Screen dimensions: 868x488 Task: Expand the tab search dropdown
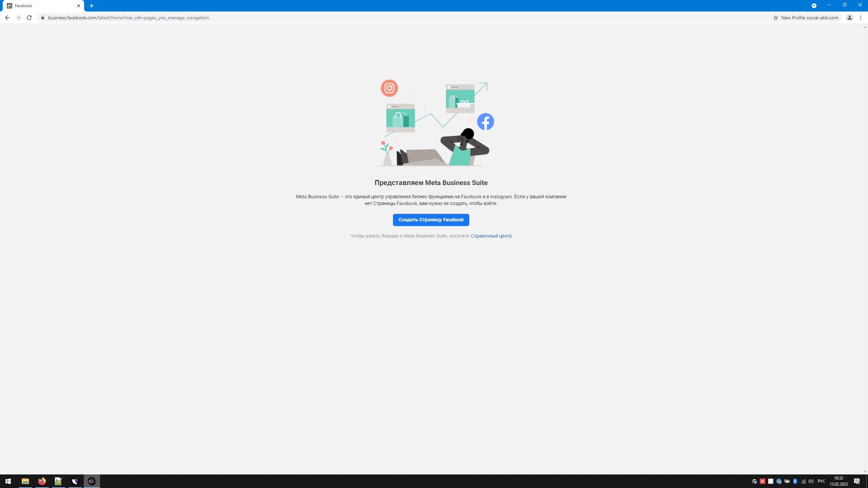click(814, 6)
